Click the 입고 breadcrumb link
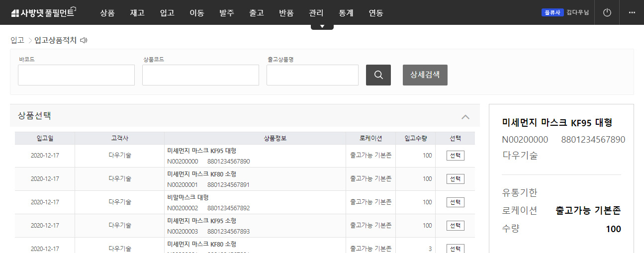The height and width of the screenshot is (253, 644). click(17, 41)
